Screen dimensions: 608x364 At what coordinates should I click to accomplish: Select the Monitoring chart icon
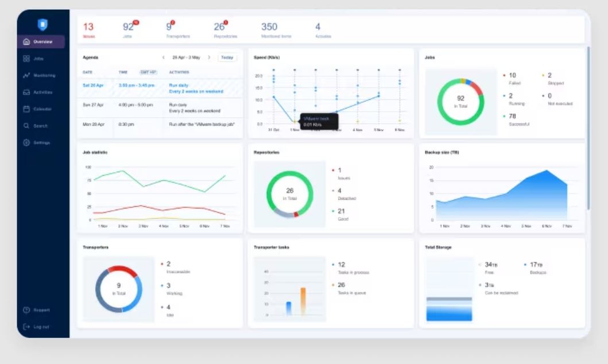tap(26, 75)
